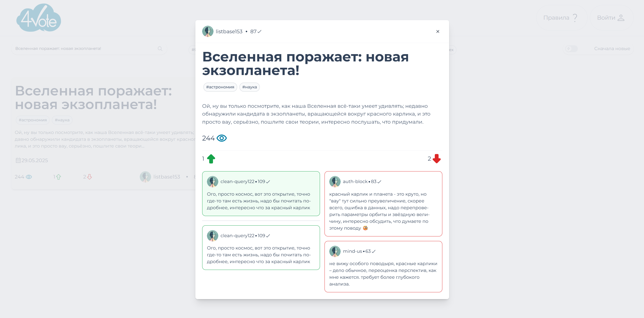Open the Сначала новые sort dropdown

coord(612,49)
